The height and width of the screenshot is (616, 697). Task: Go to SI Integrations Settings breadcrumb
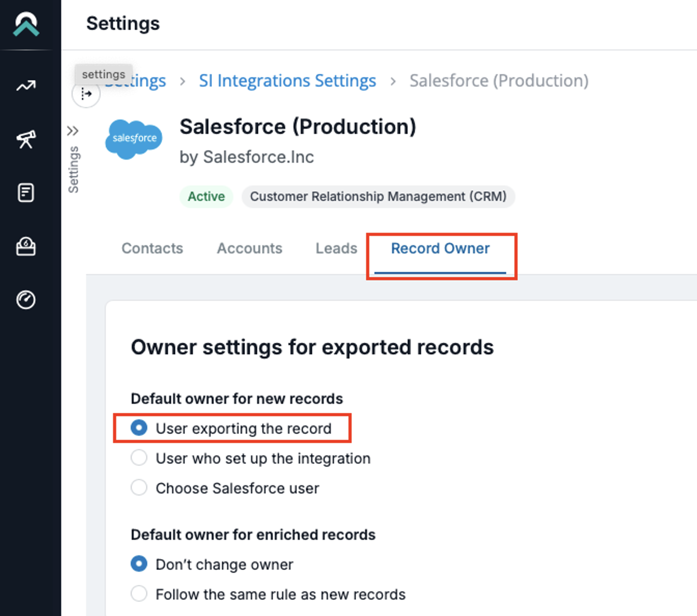[287, 81]
